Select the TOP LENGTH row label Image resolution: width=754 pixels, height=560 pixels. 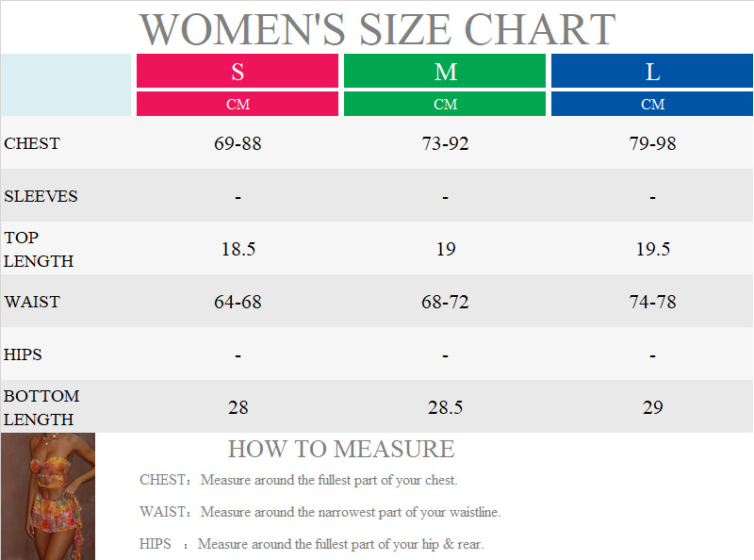(x=39, y=249)
